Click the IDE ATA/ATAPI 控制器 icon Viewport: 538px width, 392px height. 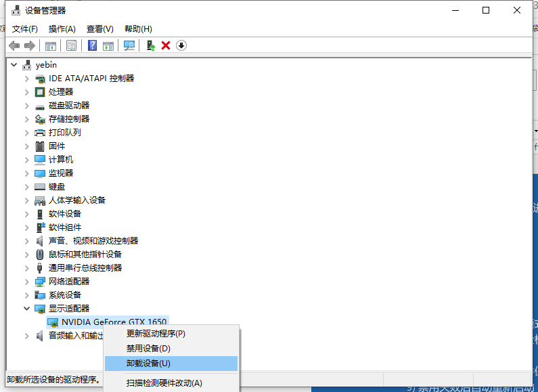tap(40, 79)
